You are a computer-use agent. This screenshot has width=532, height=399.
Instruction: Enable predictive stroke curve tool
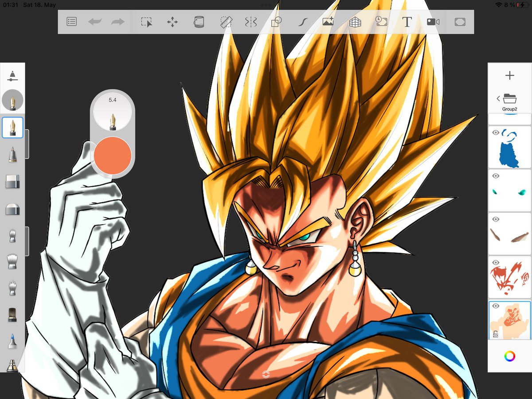(x=302, y=22)
